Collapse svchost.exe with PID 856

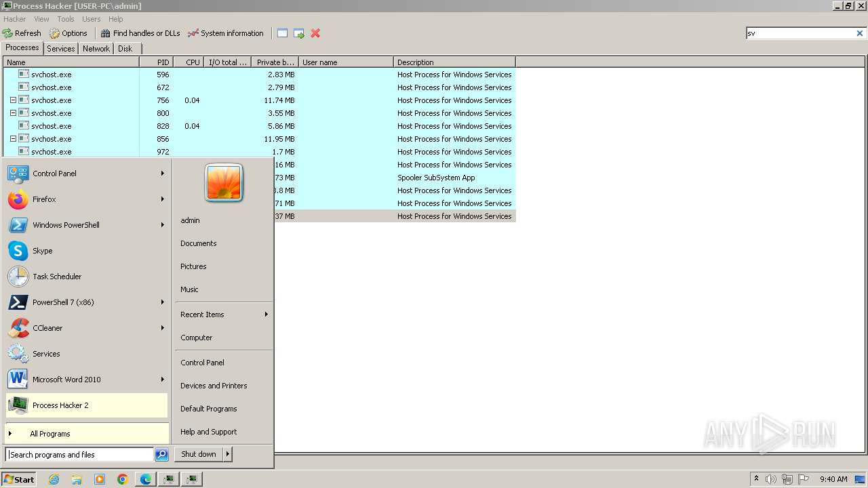[13, 139]
